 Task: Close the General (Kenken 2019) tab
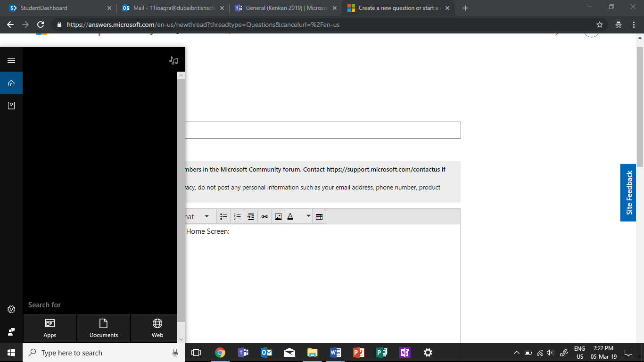point(335,8)
